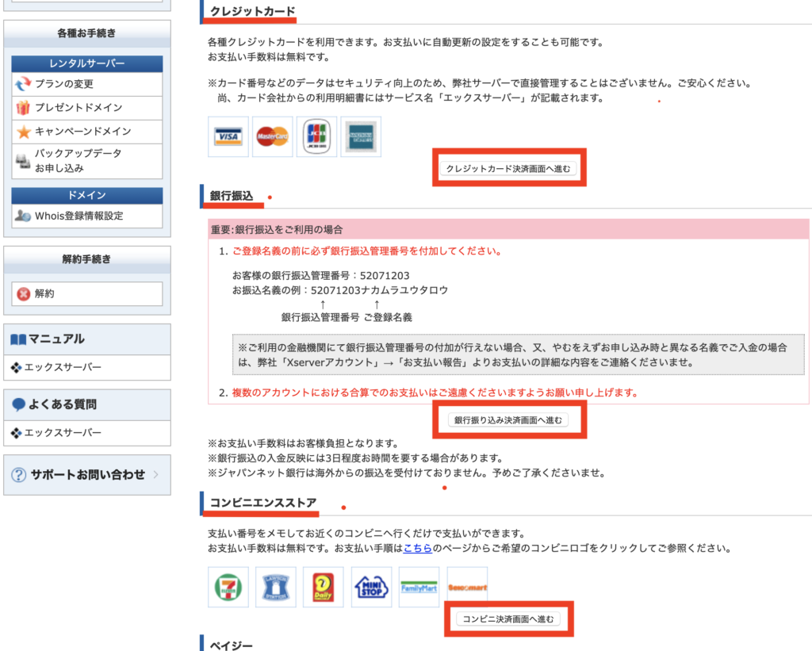812x651 pixels.
Task: Open the こちら payment steps link
Action: [417, 548]
